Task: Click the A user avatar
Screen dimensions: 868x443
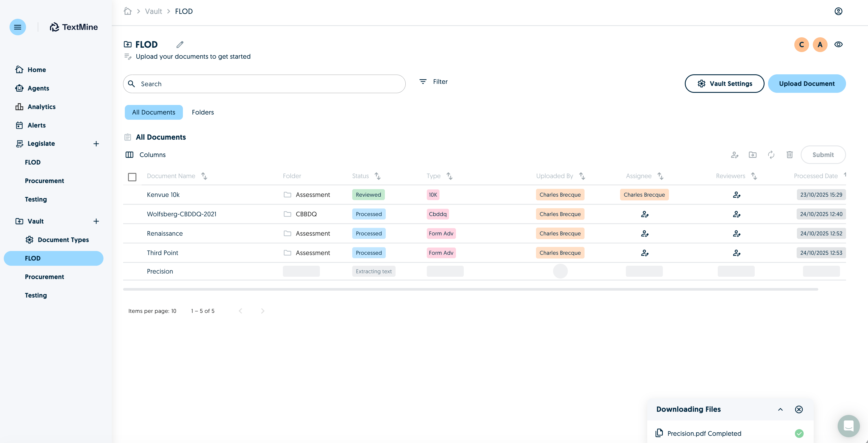Action: [820, 45]
